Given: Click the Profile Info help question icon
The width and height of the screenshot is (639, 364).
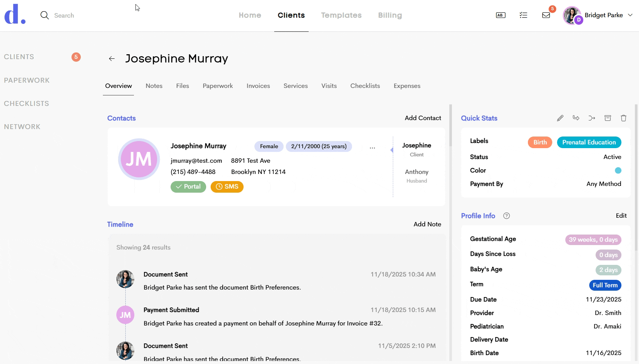Looking at the screenshot, I should 507,216.
